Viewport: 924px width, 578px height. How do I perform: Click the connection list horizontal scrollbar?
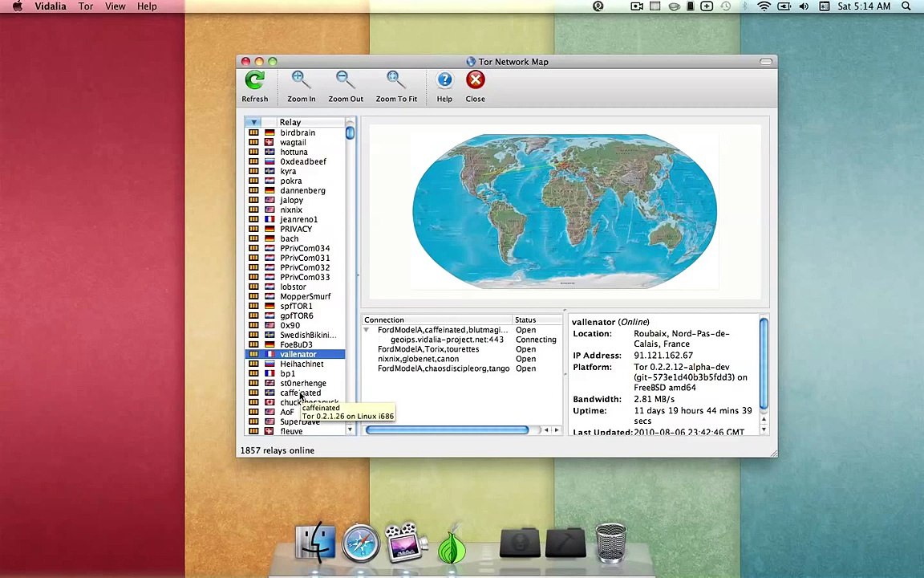448,430
